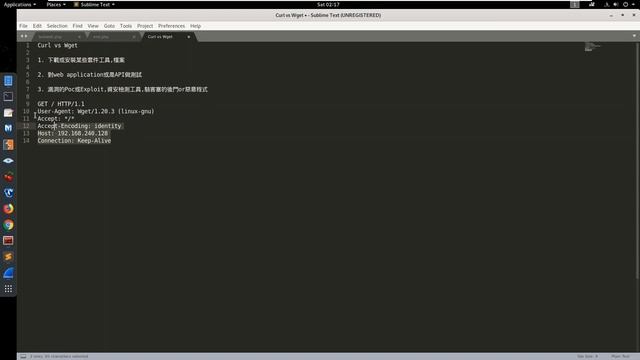Screen dimensions: 640x360
Task: Launch Google Chrome from the dock
Action: [x=8, y=225]
